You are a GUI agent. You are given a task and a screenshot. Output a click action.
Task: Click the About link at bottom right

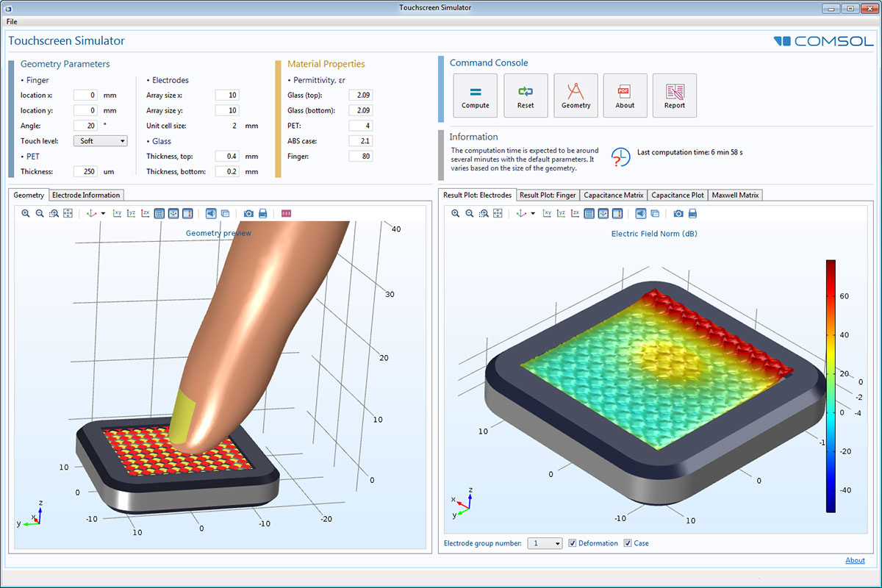[x=855, y=560]
